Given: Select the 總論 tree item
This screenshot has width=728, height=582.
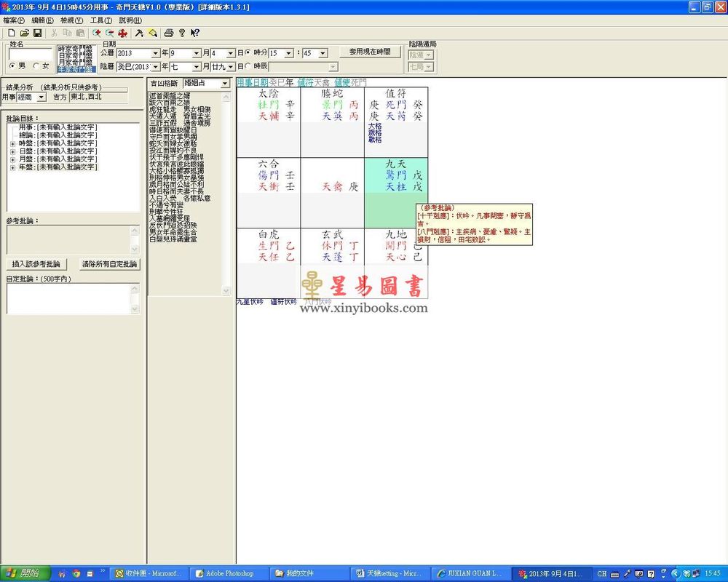Looking at the screenshot, I should (x=58, y=135).
